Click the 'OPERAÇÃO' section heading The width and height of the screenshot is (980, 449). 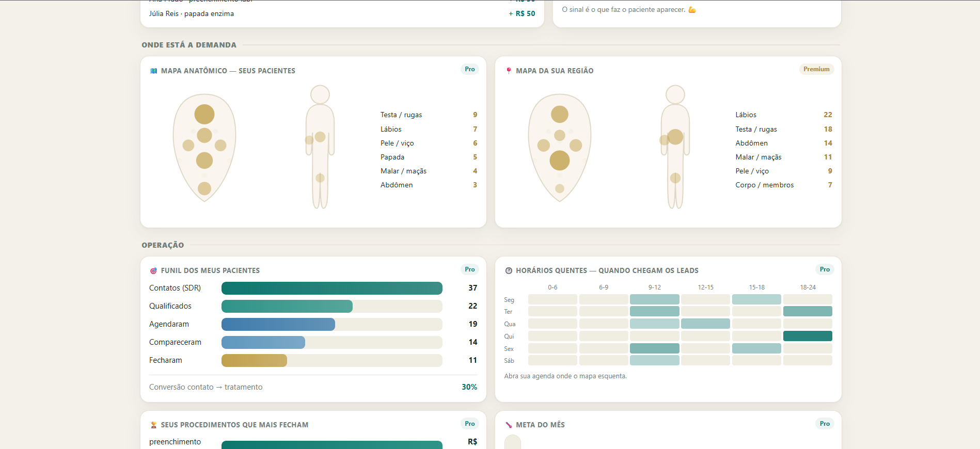(163, 245)
